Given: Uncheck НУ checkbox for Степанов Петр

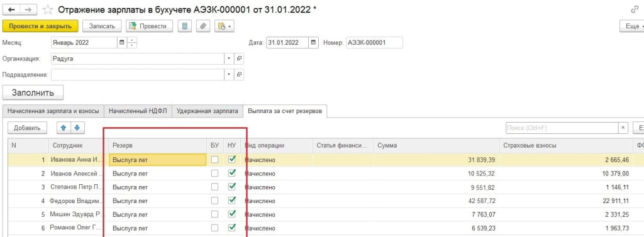Looking at the screenshot, I should pos(231,187).
